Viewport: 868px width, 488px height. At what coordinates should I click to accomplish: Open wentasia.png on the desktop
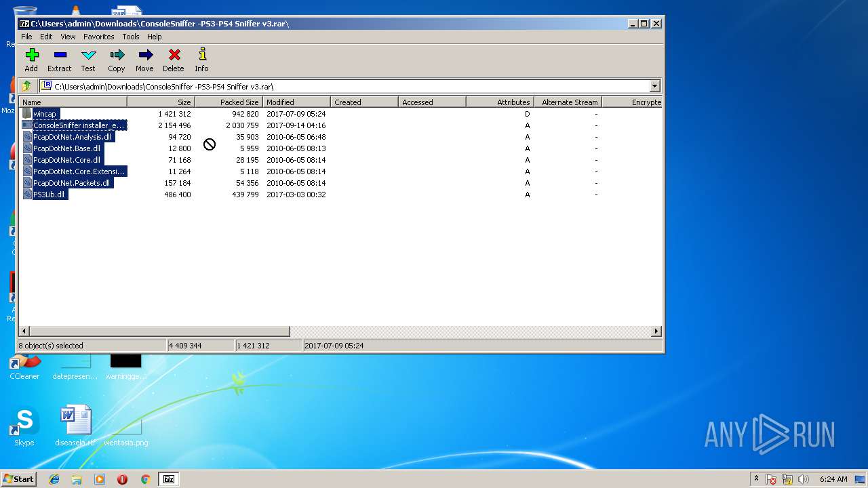click(126, 432)
